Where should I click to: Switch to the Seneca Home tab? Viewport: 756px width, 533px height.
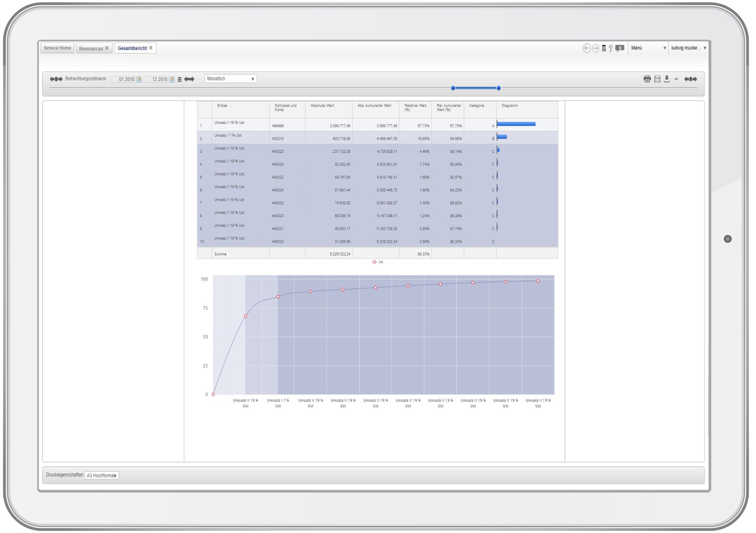pos(57,48)
